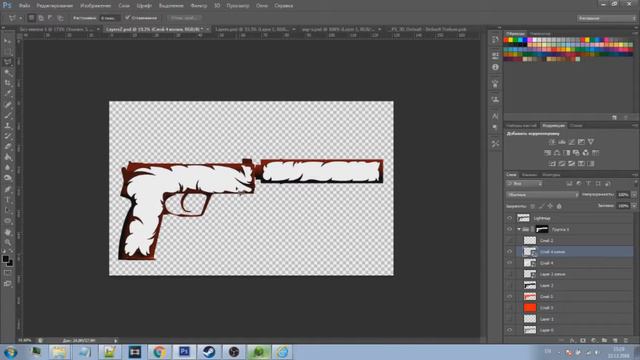Add a Vibrance adjustment layer
Screen dimensions: 640x360
coord(591,142)
